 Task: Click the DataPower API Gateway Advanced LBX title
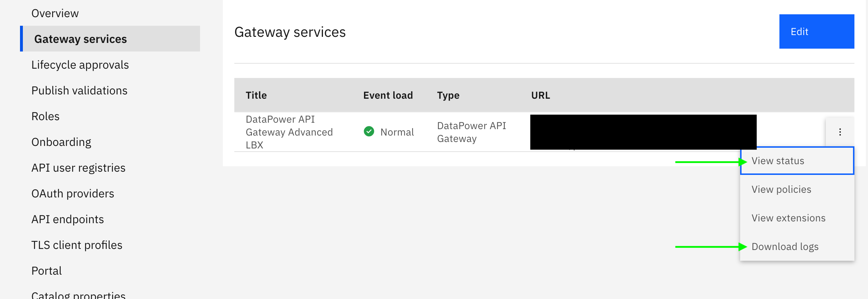289,132
